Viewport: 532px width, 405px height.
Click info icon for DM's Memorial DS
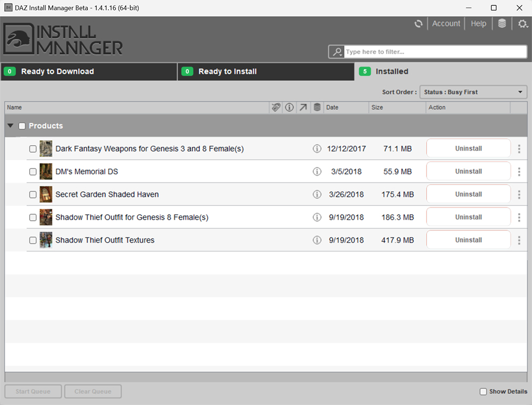[x=317, y=171]
